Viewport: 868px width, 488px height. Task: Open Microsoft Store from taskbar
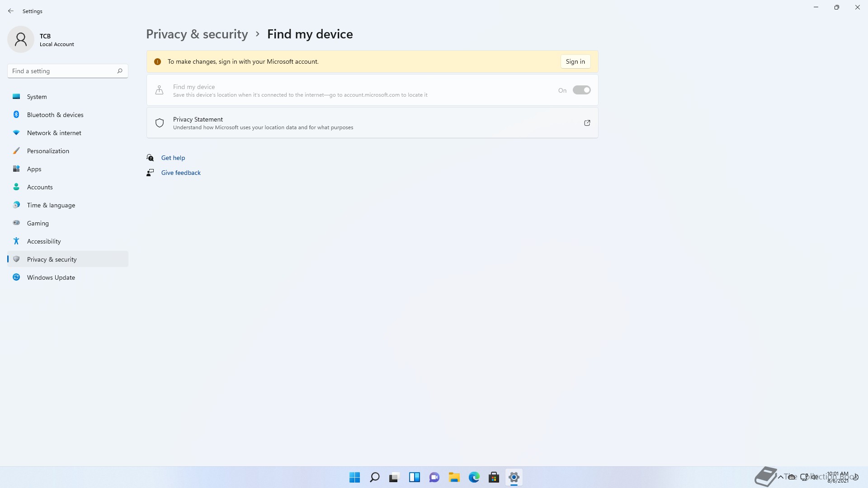494,477
